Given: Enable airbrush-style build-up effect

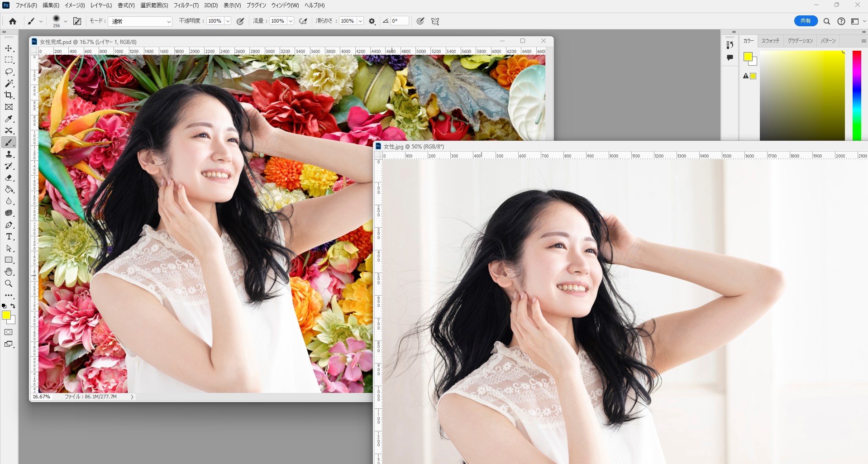Looking at the screenshot, I should [303, 21].
